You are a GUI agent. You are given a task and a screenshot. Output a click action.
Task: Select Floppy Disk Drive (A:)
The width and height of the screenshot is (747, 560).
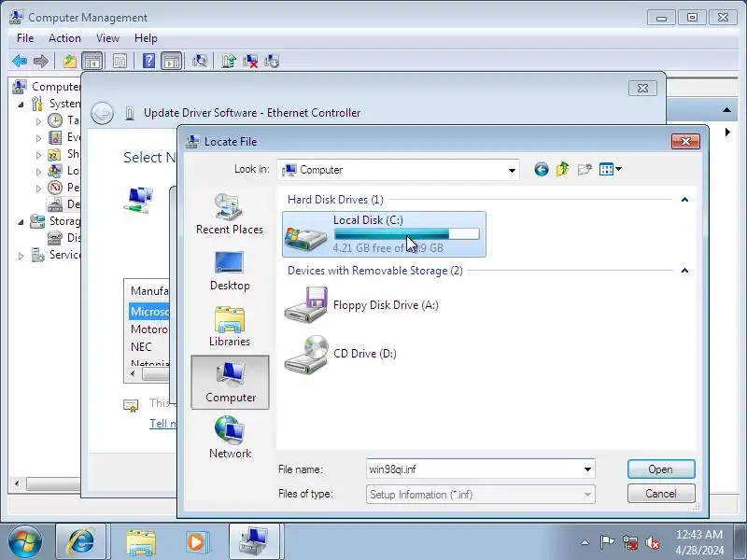361,305
